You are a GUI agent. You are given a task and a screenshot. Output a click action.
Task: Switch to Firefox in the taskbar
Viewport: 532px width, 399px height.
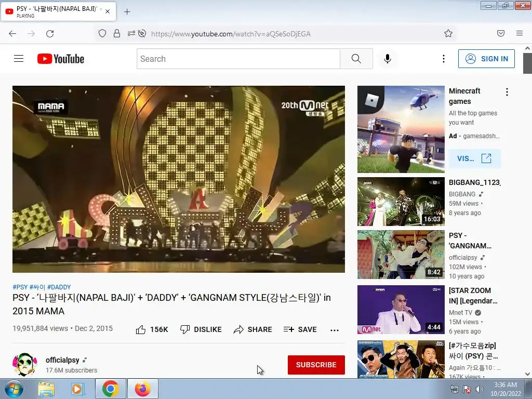143,389
